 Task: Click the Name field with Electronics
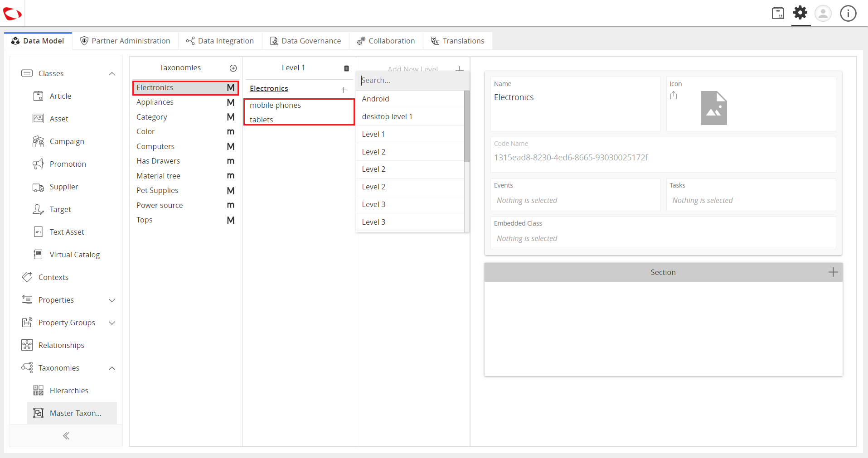(x=575, y=104)
